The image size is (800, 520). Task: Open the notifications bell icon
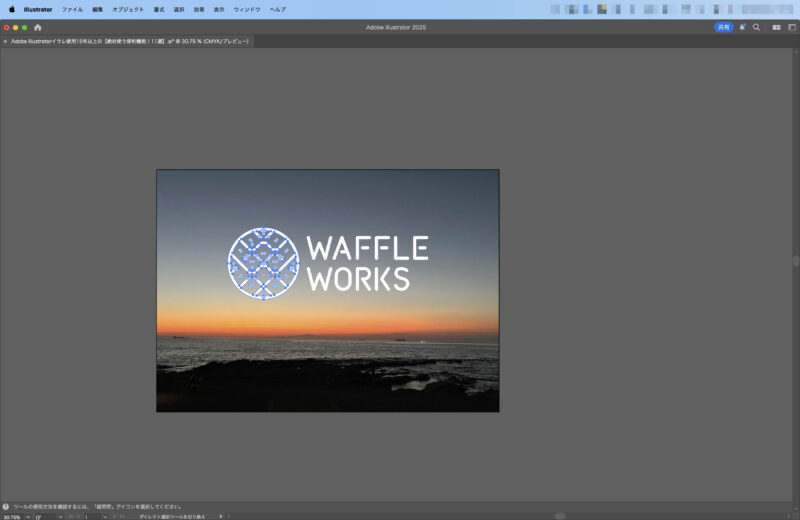pos(742,27)
